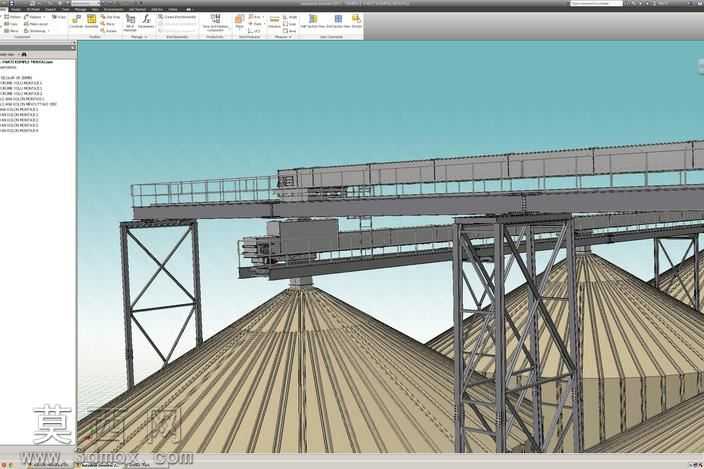Select the Mirror component tool
This screenshot has height=469, width=704.
(x=12, y=31)
